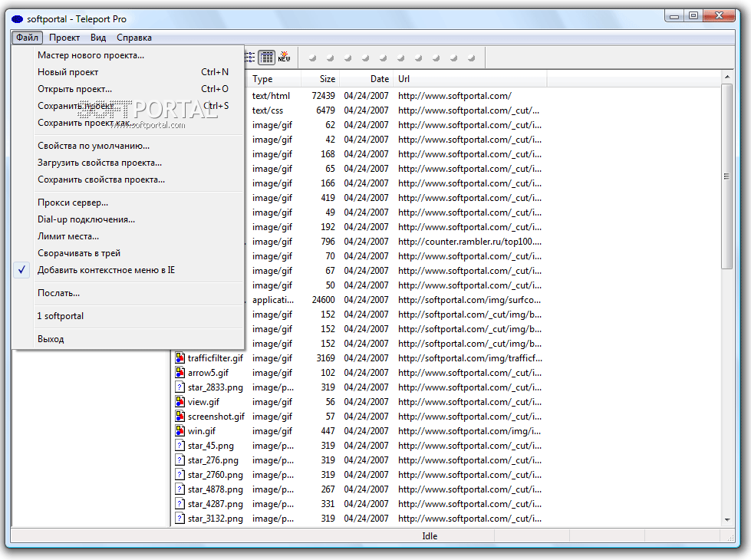This screenshot has height=560, width=751.
Task: Select 'Послать...' menu item
Action: tap(128, 293)
